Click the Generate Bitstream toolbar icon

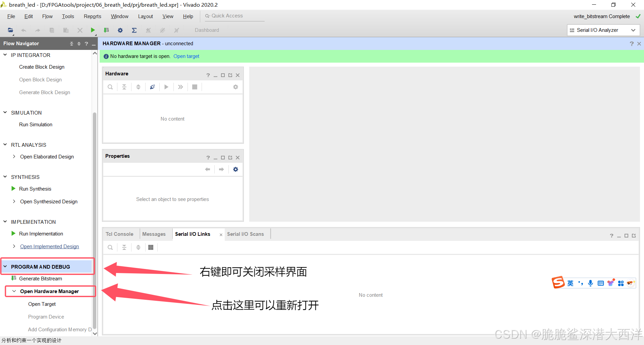(x=106, y=30)
